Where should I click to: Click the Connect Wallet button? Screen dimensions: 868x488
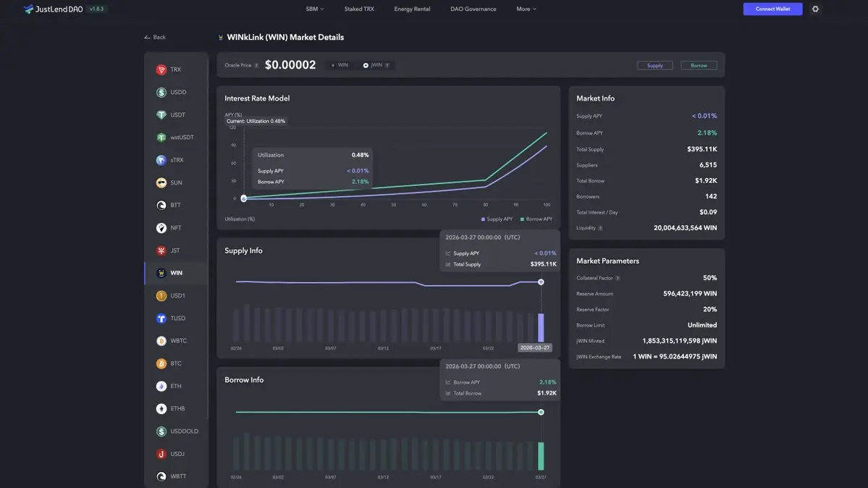click(x=772, y=9)
